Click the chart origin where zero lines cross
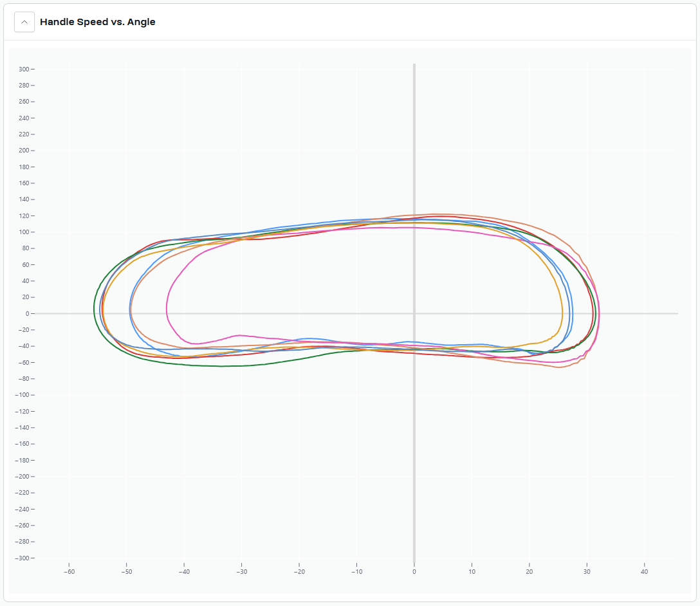The height and width of the screenshot is (606, 700). [x=414, y=314]
